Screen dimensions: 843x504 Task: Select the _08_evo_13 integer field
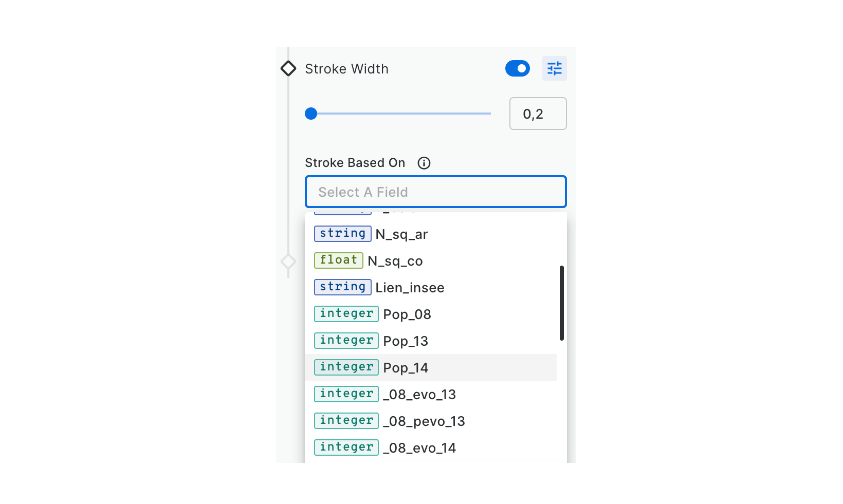pyautogui.click(x=419, y=395)
